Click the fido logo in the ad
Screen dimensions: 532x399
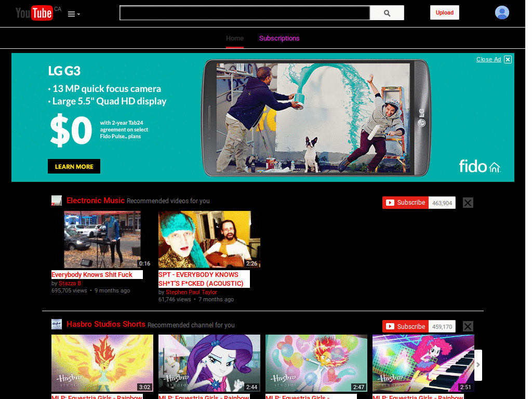coord(480,166)
